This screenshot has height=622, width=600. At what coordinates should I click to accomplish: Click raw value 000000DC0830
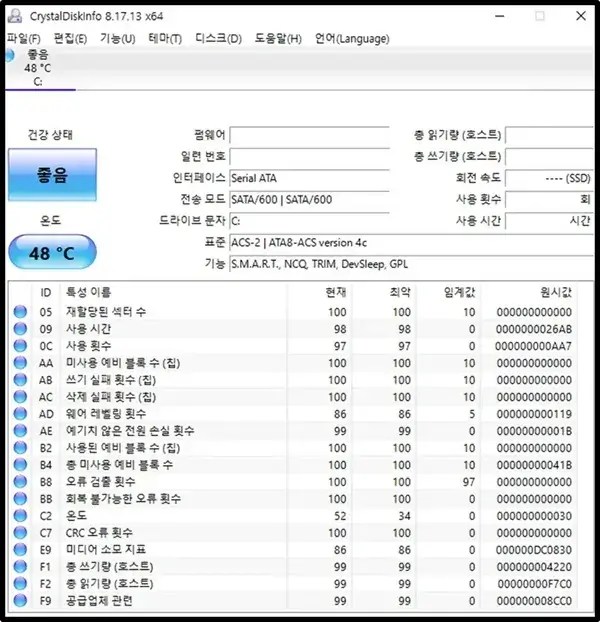534,550
